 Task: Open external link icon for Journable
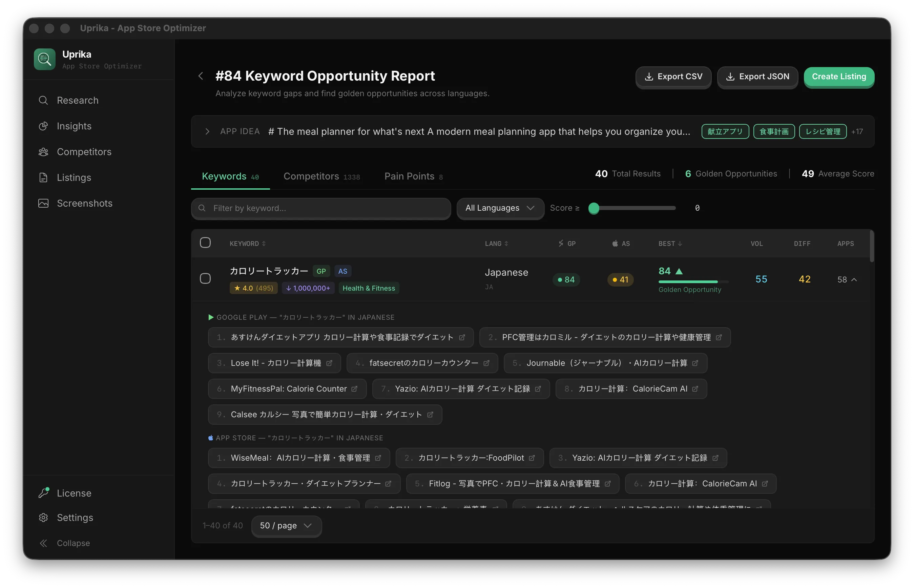[695, 363]
